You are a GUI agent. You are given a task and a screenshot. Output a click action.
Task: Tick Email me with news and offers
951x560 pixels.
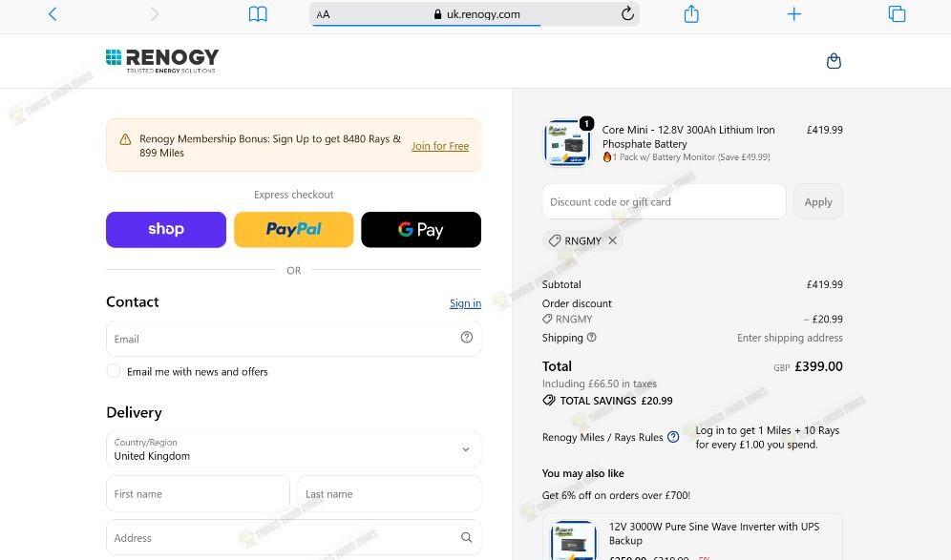(x=114, y=371)
